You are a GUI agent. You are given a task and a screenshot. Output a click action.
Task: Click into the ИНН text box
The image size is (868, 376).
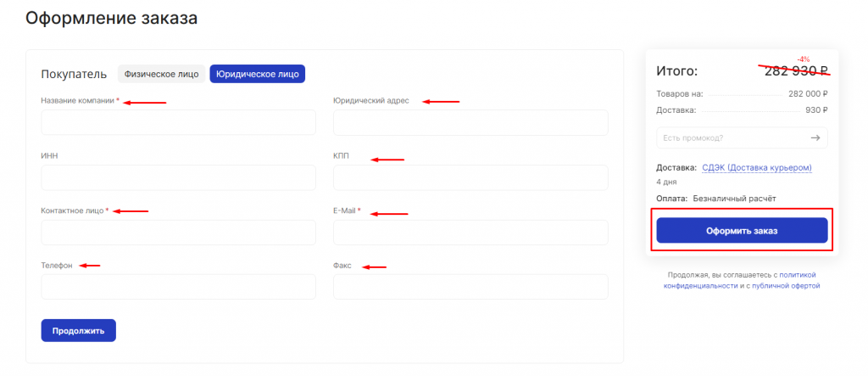point(178,177)
